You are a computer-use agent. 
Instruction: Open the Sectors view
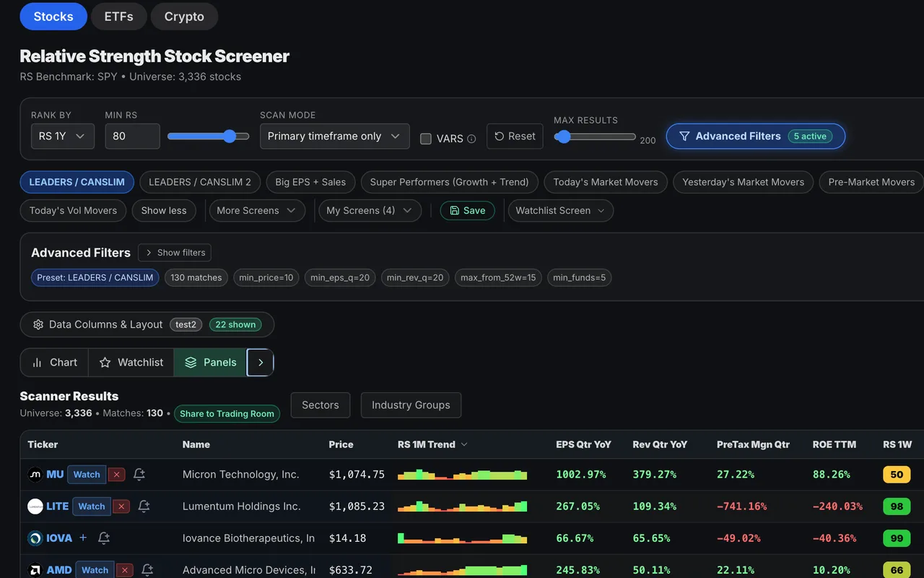(321, 405)
